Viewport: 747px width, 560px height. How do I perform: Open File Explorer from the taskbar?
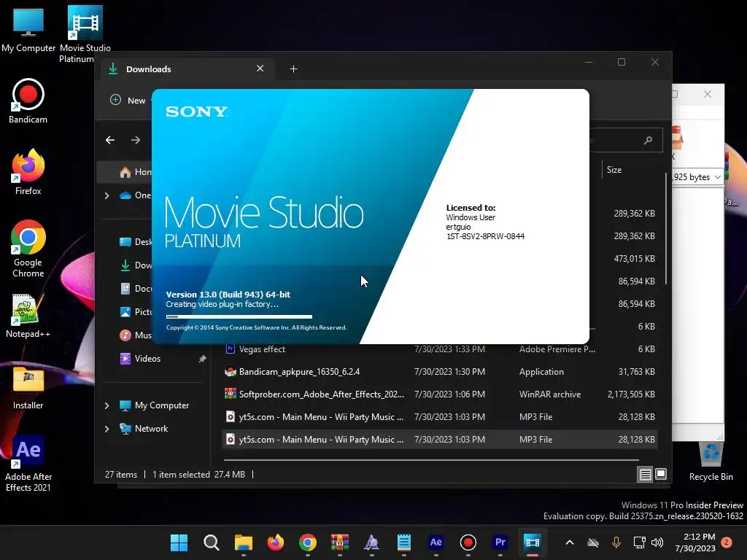(x=244, y=542)
